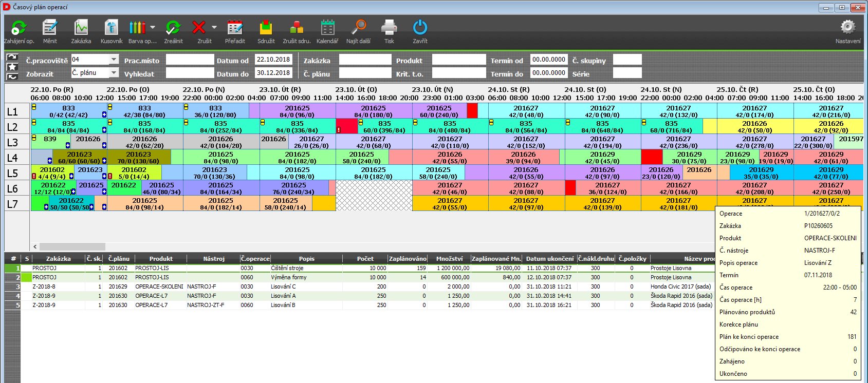Image resolution: width=868 pixels, height=383 pixels.
Task: Click the Datum od date field
Action: 274,60
